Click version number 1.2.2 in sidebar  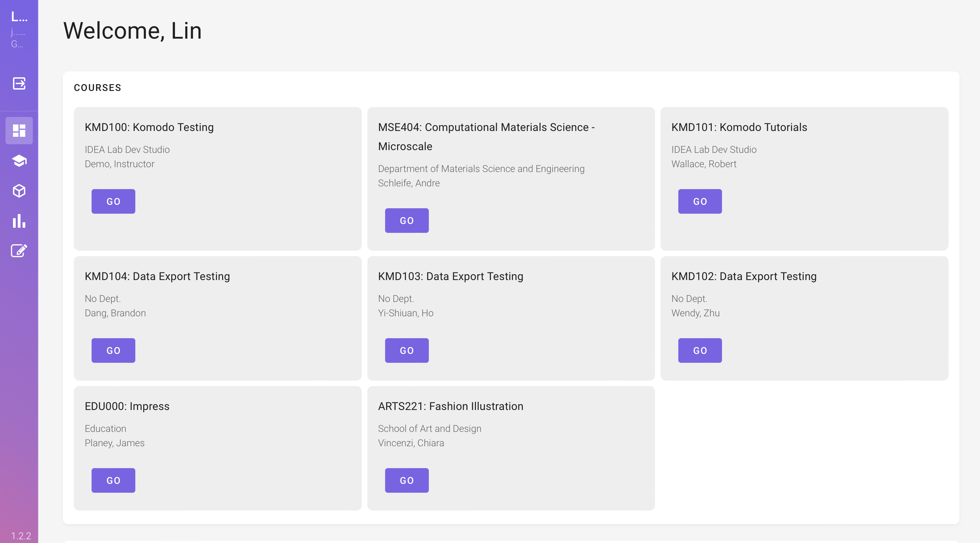tap(21, 536)
